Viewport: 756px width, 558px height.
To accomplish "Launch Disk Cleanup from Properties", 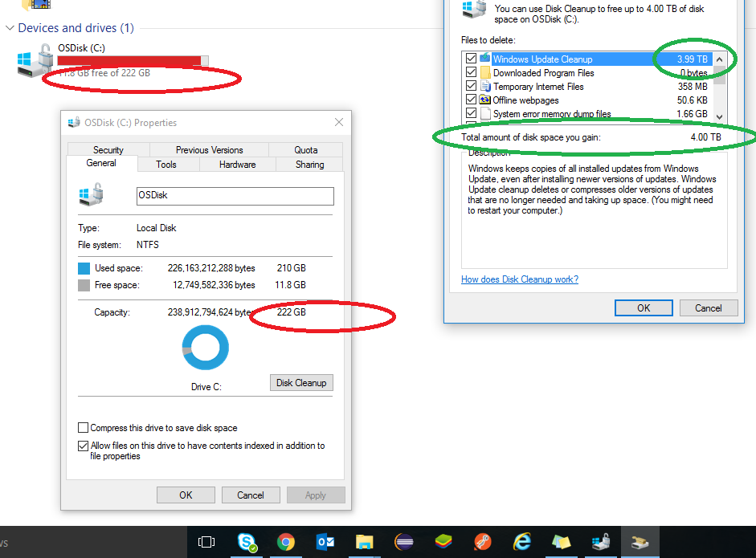I will click(301, 383).
